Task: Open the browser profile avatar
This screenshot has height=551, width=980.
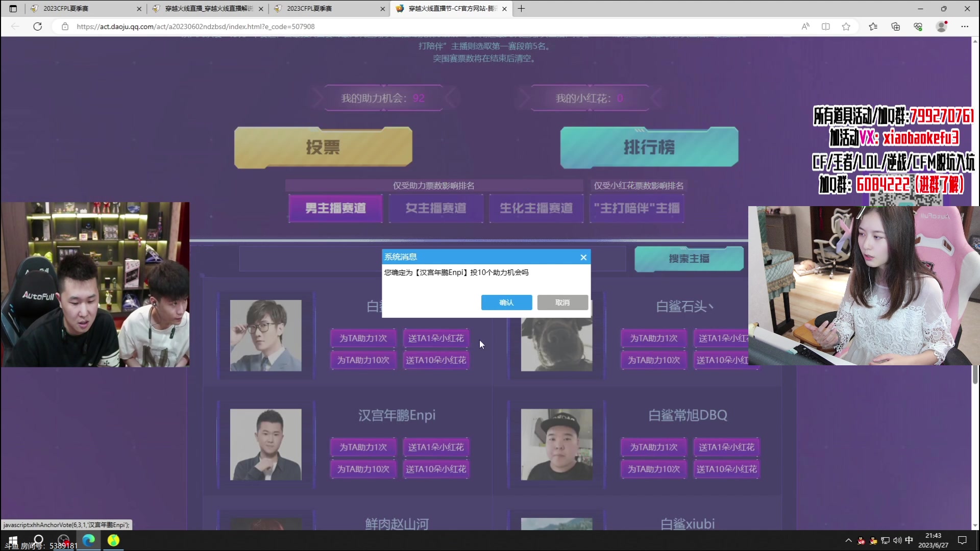Action: click(942, 27)
